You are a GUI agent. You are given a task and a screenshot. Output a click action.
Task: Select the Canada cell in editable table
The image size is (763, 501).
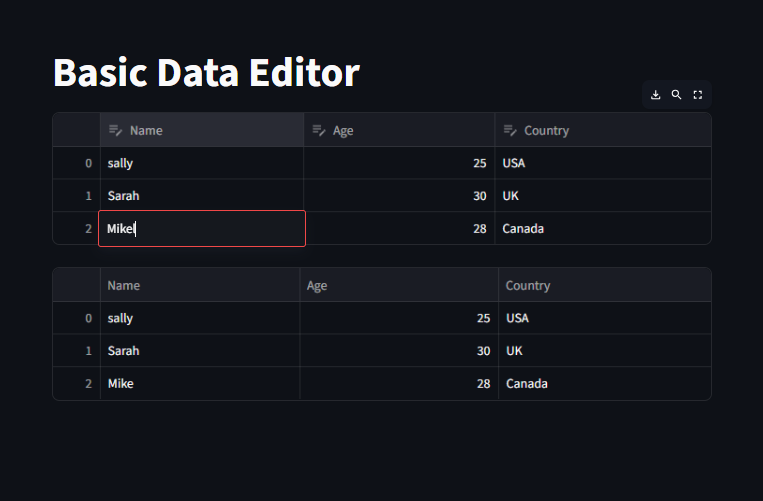point(603,228)
